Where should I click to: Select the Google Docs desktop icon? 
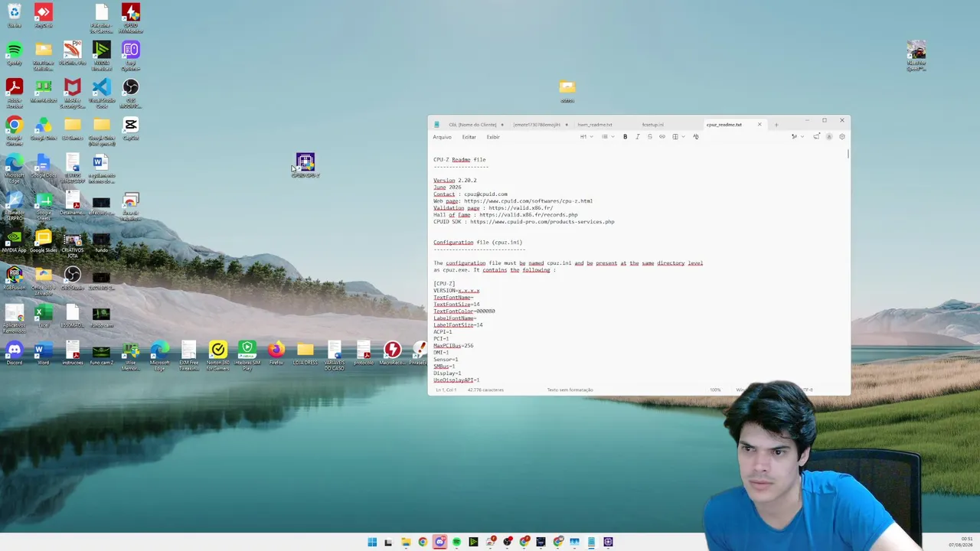44,165
